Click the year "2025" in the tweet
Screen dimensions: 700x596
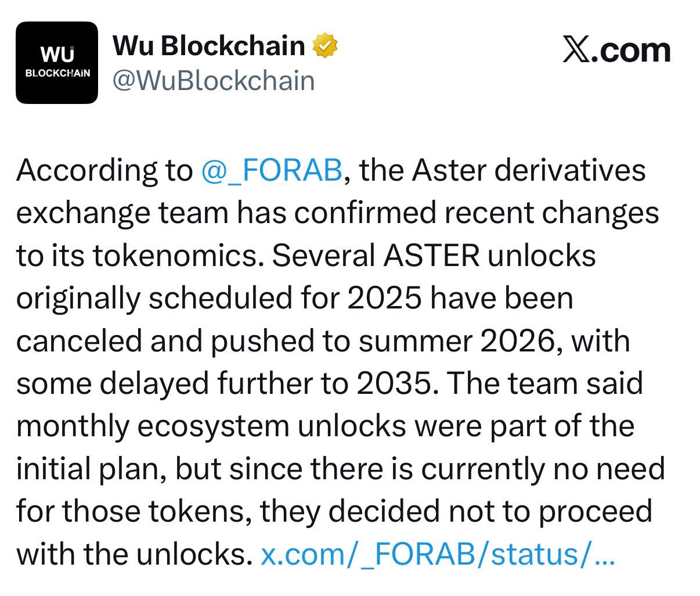click(384, 298)
